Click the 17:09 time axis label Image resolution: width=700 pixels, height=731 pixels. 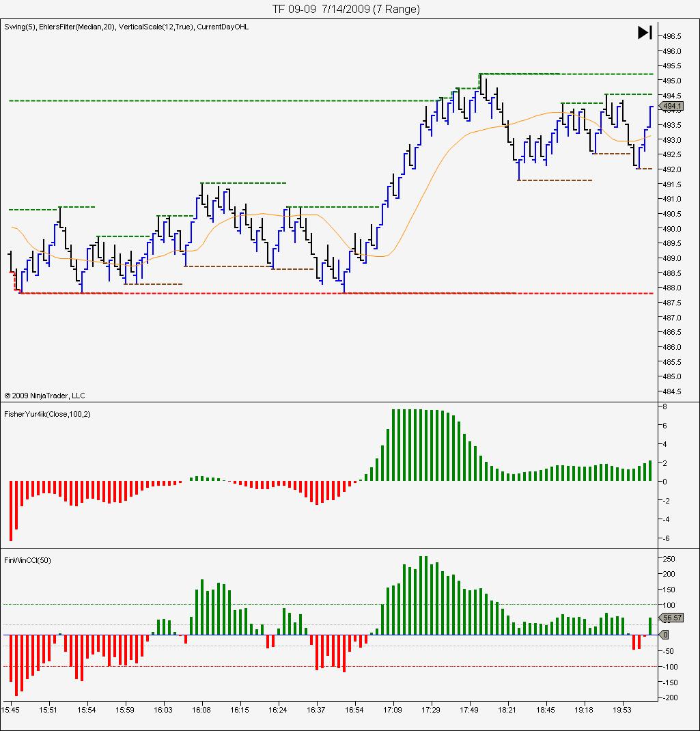pos(393,710)
